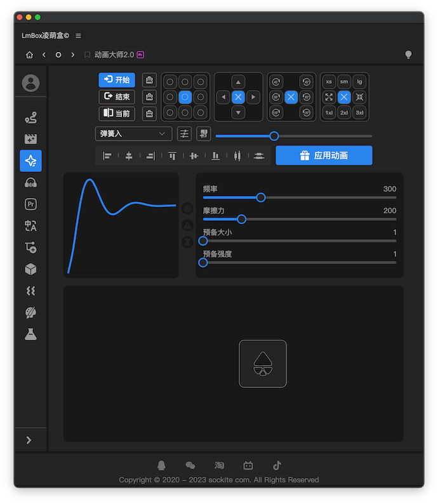
Task: Select the top-left anchor point
Action: (x=170, y=82)
